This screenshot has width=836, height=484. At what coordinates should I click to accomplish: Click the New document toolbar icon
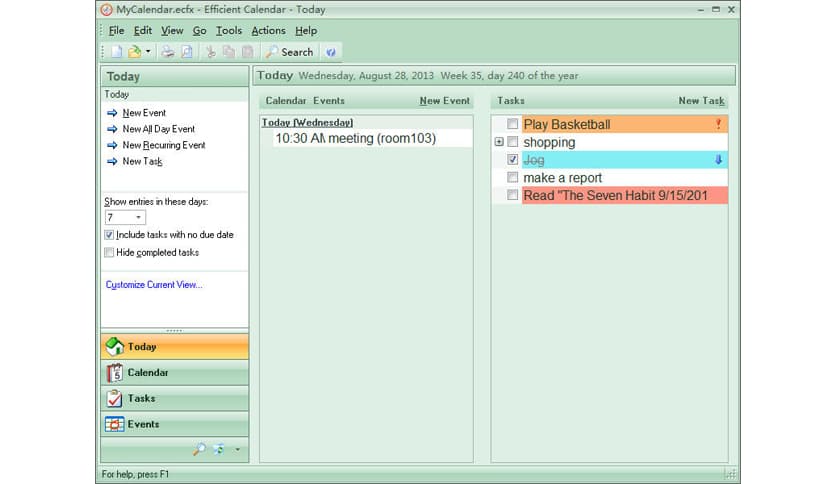click(116, 52)
